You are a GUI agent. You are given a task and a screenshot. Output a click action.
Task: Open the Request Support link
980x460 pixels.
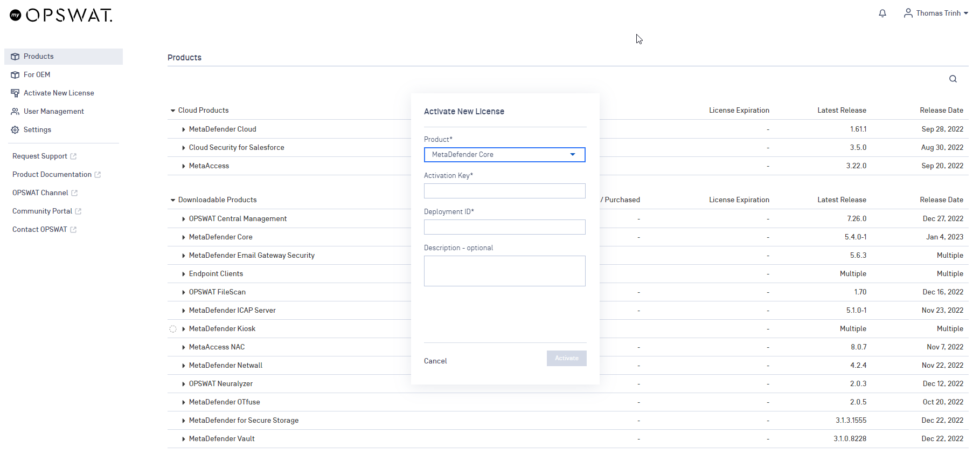click(x=40, y=156)
